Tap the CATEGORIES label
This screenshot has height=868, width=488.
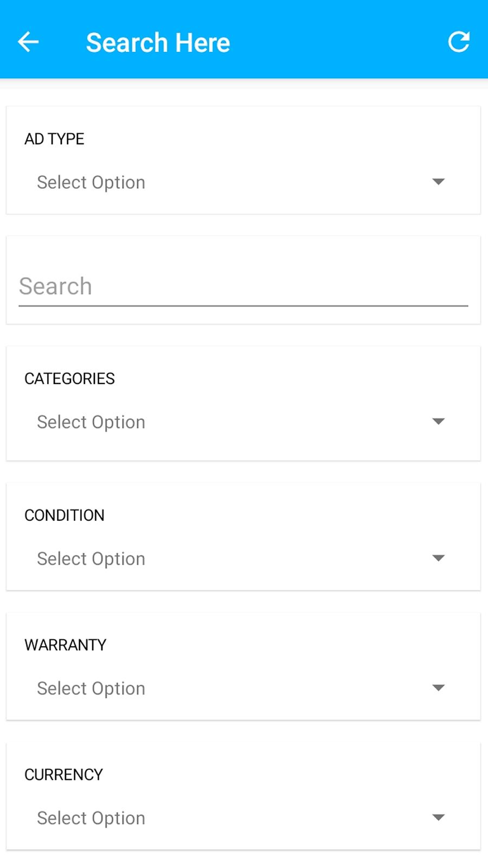click(x=69, y=379)
